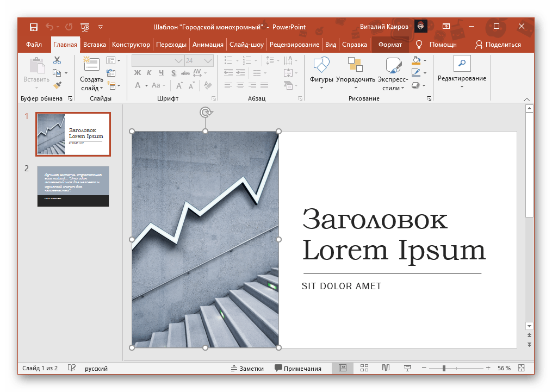This screenshot has height=392, width=552.
Task: Click the Cut scissors icon
Action: point(57,60)
